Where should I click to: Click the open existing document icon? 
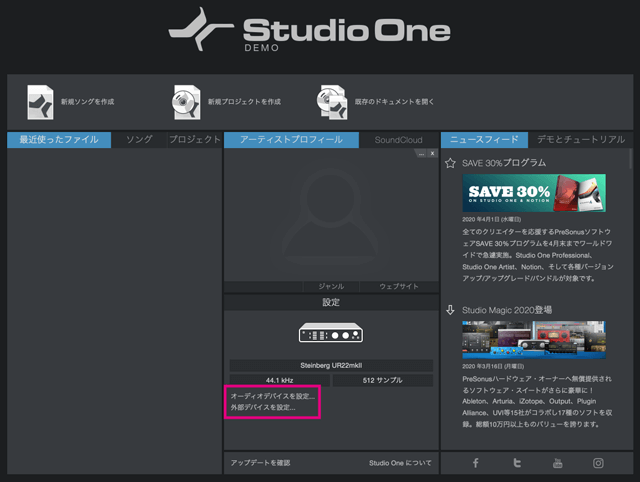332,102
